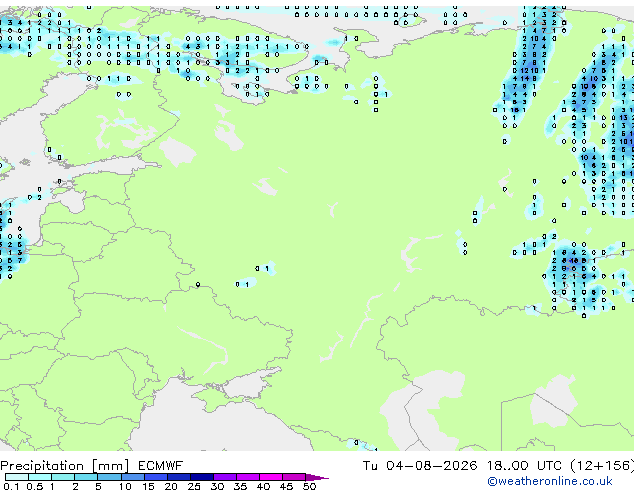Click the 'Precipitation [mm]' title text
This screenshot has width=634, height=490.
(x=65, y=466)
